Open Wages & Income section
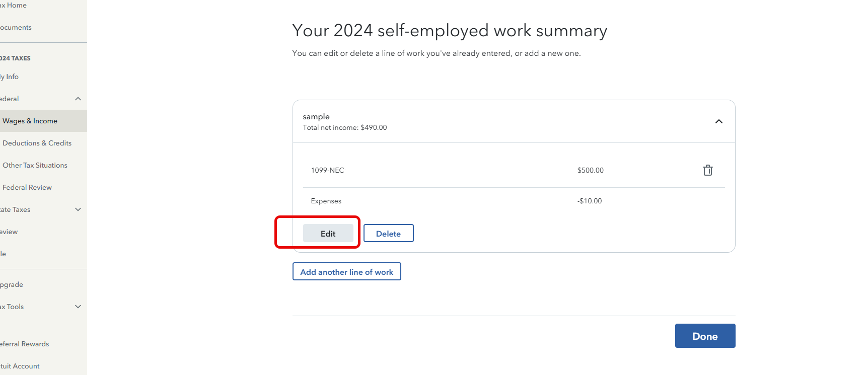The image size is (868, 375). (30, 121)
